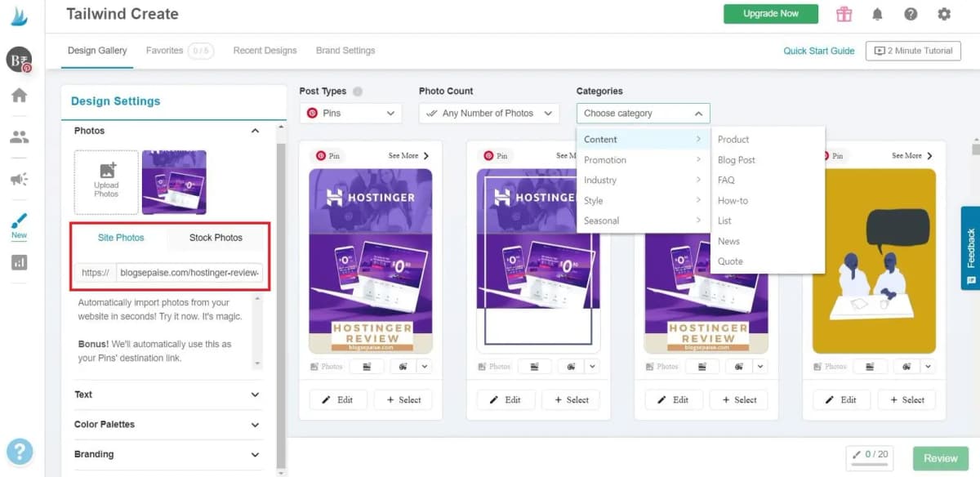Open Communities people icon in sidebar

coord(19,137)
